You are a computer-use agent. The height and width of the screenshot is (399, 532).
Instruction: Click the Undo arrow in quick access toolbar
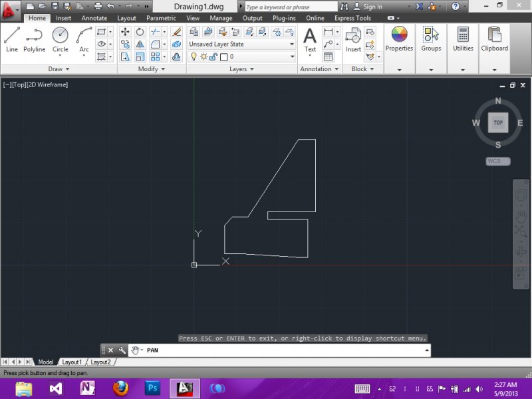click(110, 6)
